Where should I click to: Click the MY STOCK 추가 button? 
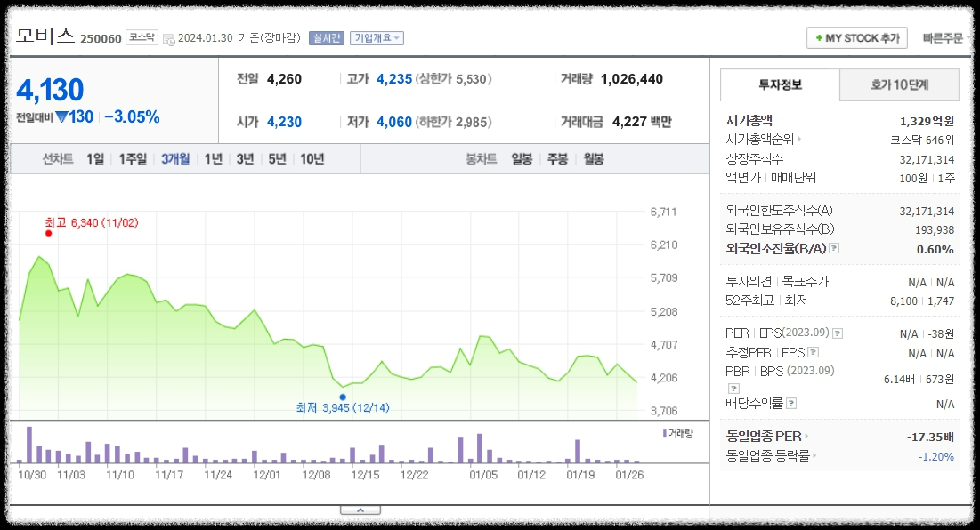(857, 38)
